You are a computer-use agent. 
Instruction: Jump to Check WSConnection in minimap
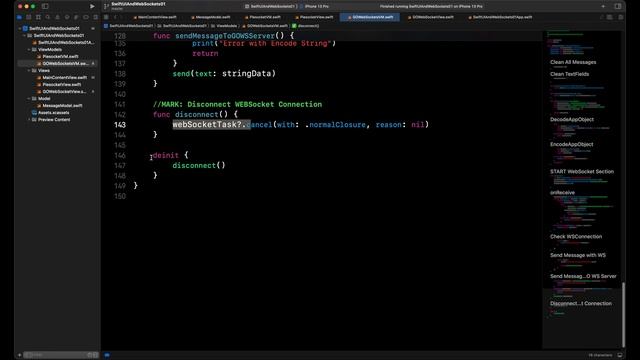576,237
